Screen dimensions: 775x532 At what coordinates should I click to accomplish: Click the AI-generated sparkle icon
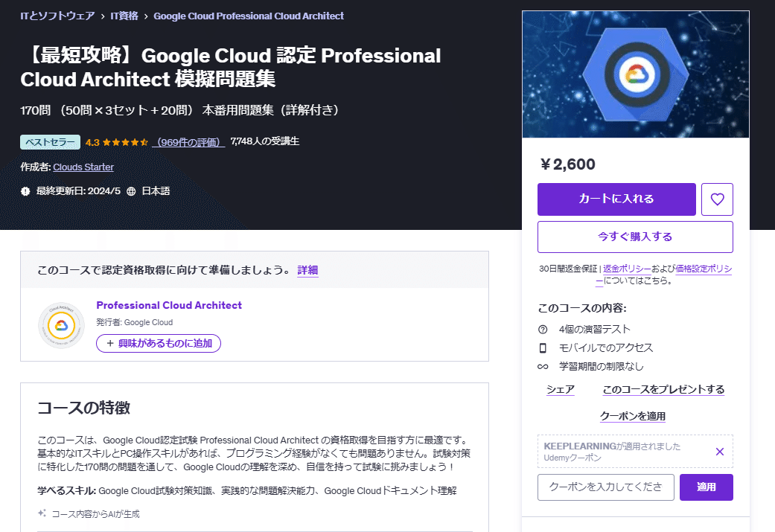pyautogui.click(x=42, y=513)
